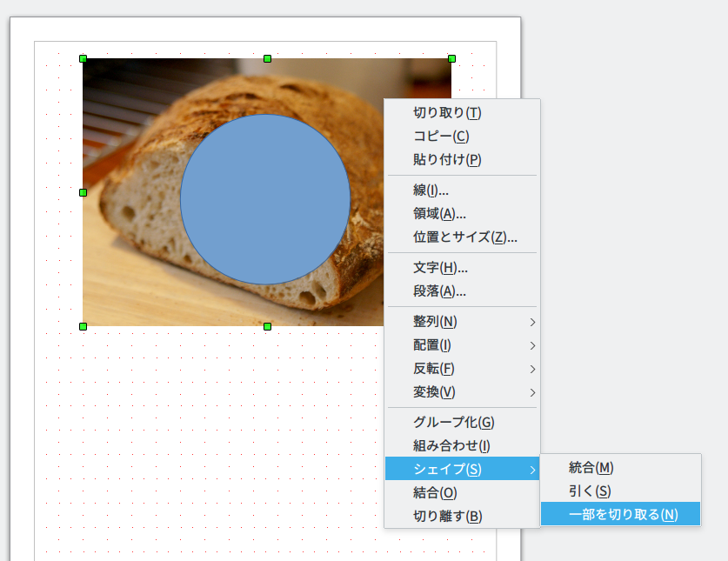Click the top-left green selection handle
728x561 pixels.
[83, 58]
